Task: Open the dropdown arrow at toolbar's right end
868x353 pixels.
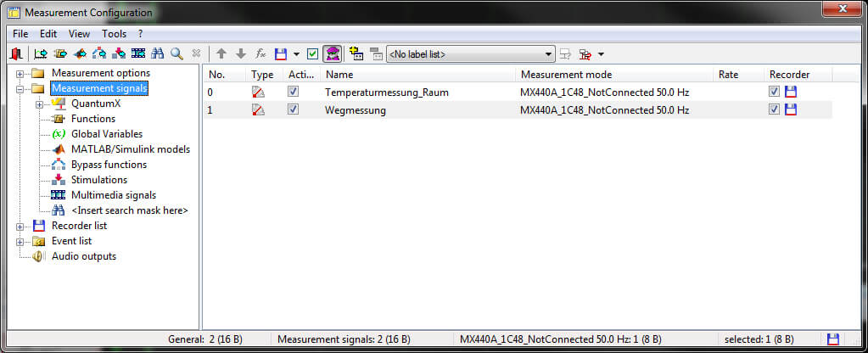Action: [x=602, y=54]
